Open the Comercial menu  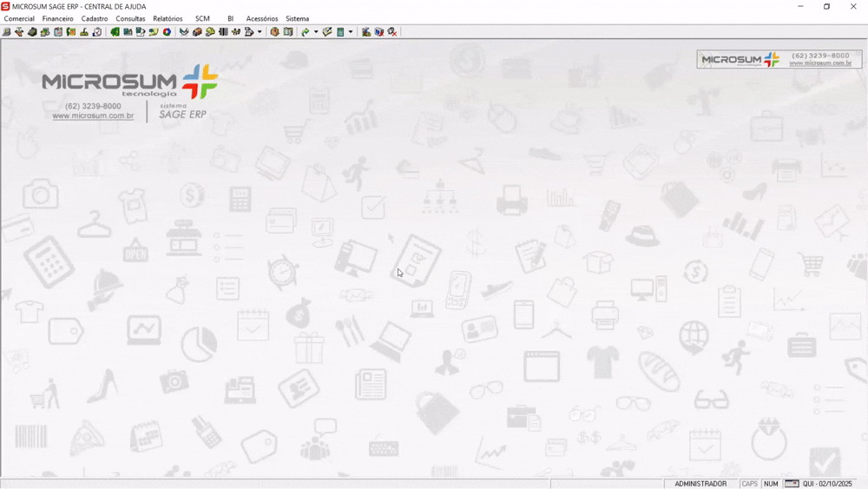coord(19,18)
